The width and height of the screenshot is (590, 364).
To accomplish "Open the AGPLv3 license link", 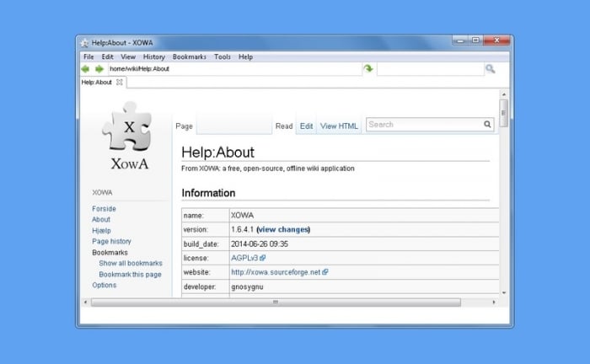I will click(x=244, y=258).
